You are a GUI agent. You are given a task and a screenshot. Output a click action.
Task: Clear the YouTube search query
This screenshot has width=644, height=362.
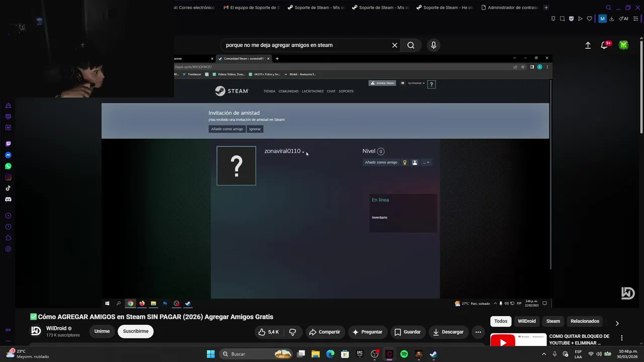point(394,45)
